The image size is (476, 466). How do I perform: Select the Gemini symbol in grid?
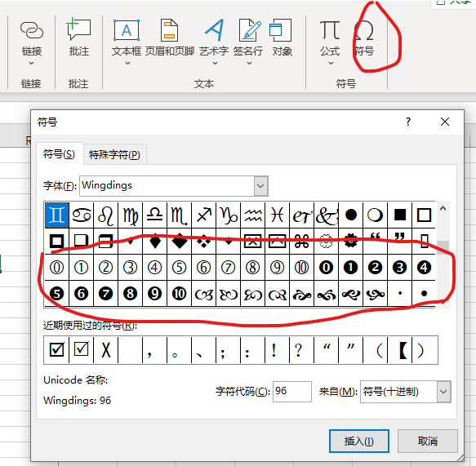57,215
